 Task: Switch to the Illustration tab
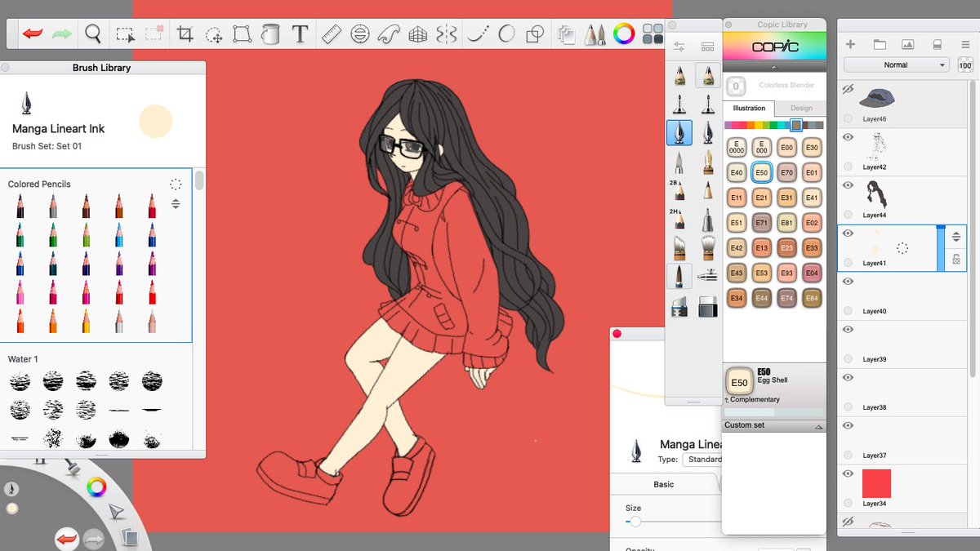749,108
